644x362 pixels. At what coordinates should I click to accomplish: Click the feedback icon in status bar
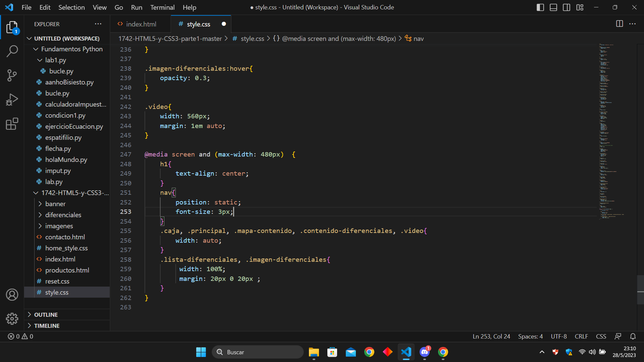coord(618,336)
